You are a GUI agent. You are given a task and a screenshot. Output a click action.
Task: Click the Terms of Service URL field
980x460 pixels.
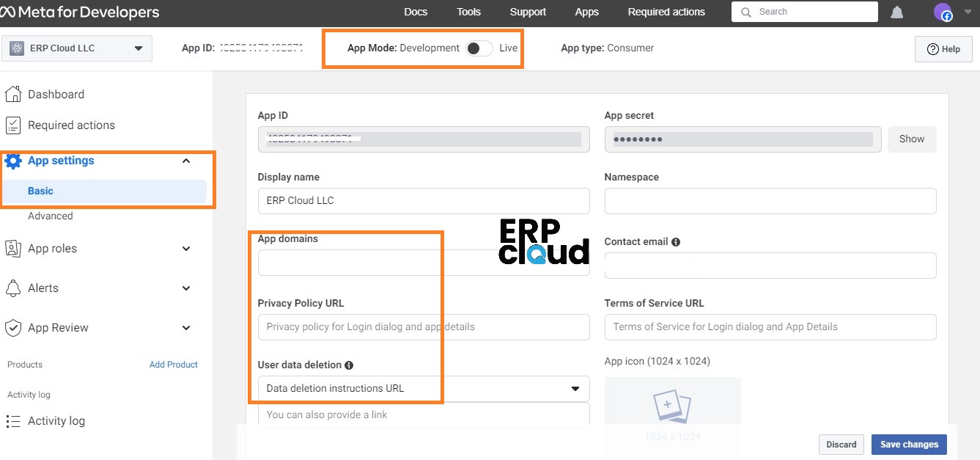[x=770, y=327]
